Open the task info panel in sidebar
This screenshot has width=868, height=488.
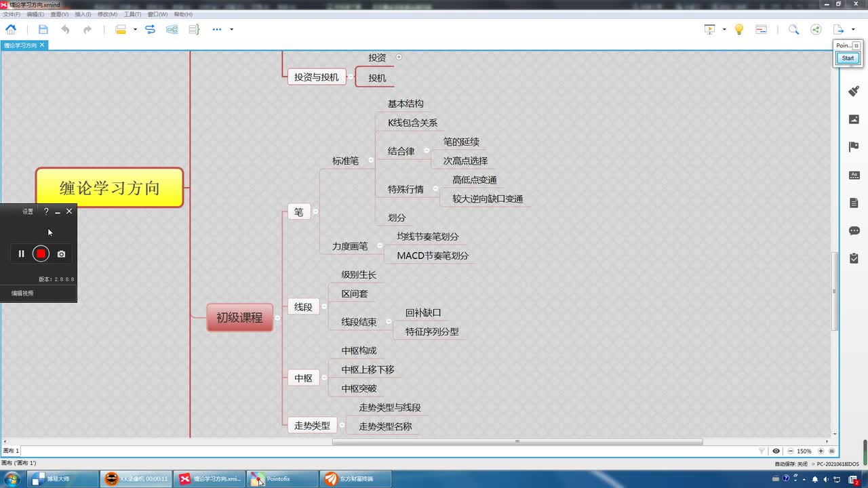(x=854, y=258)
